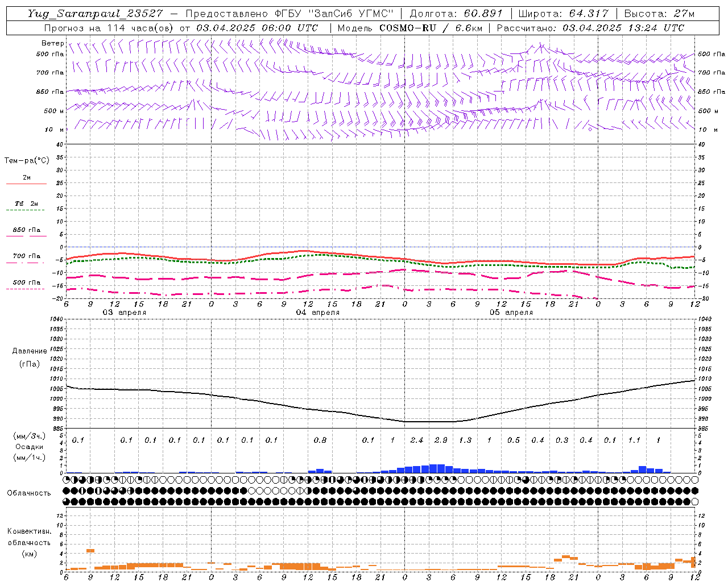Click the Конвективн. label

(29, 531)
